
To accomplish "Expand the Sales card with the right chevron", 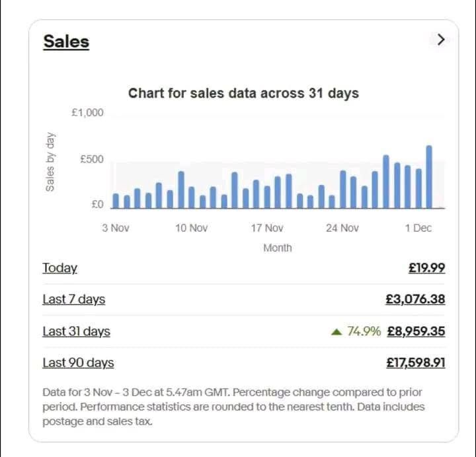I will point(441,40).
